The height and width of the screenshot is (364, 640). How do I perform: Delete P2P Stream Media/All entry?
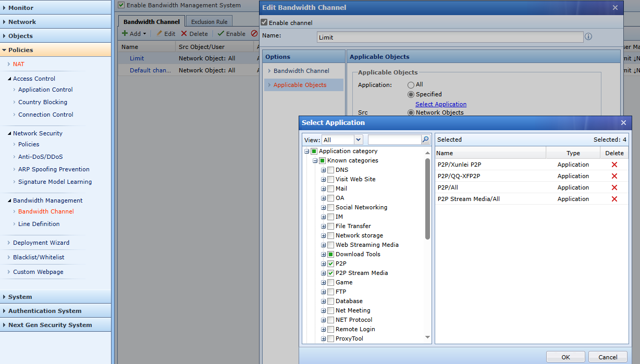[x=614, y=199]
